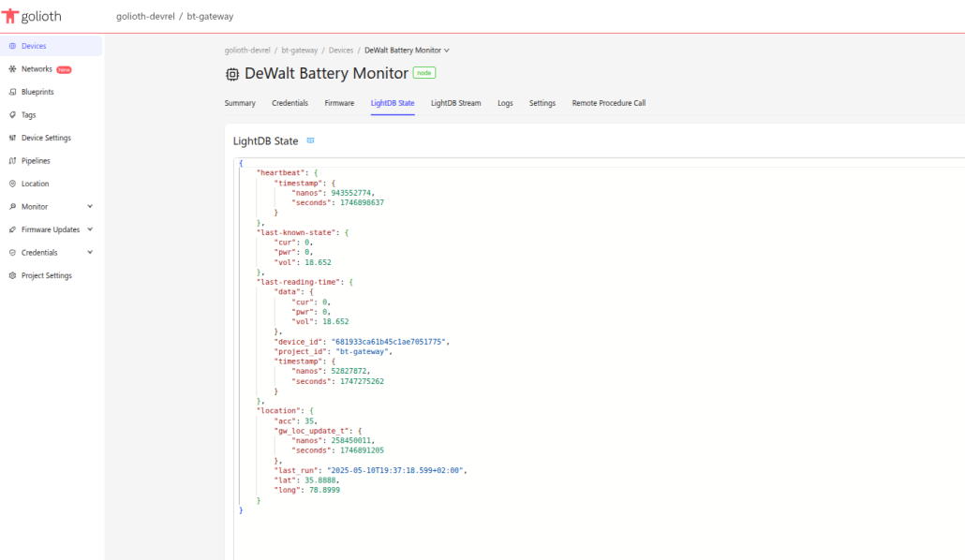Click the Project Settings gear icon

[12, 275]
